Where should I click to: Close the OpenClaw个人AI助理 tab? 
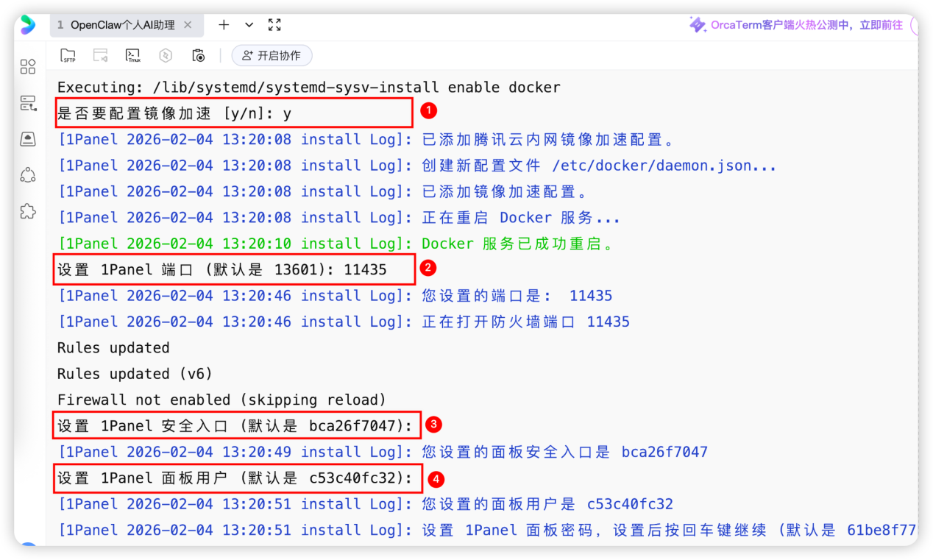click(x=188, y=24)
